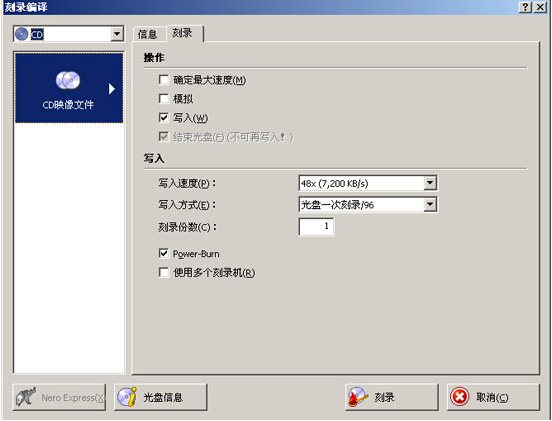This screenshot has width=552, height=421.
Task: Click the 取消(C) cancel button
Action: point(493,397)
